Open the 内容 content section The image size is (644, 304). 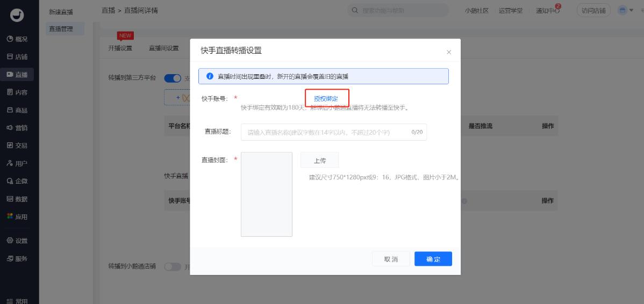(x=17, y=92)
